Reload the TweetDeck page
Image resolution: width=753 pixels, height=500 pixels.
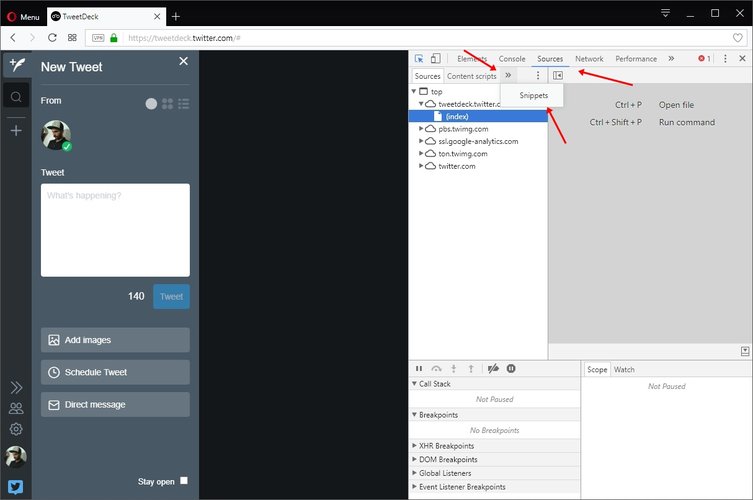tap(52, 37)
